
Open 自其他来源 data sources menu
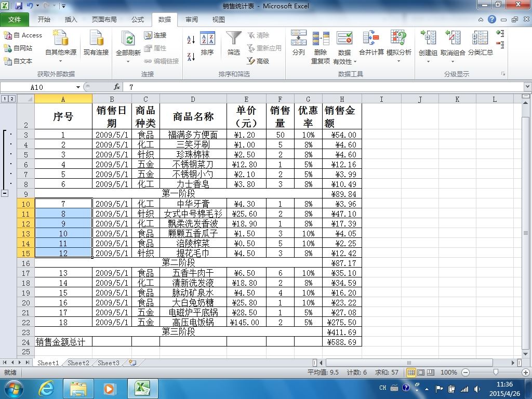(61, 46)
